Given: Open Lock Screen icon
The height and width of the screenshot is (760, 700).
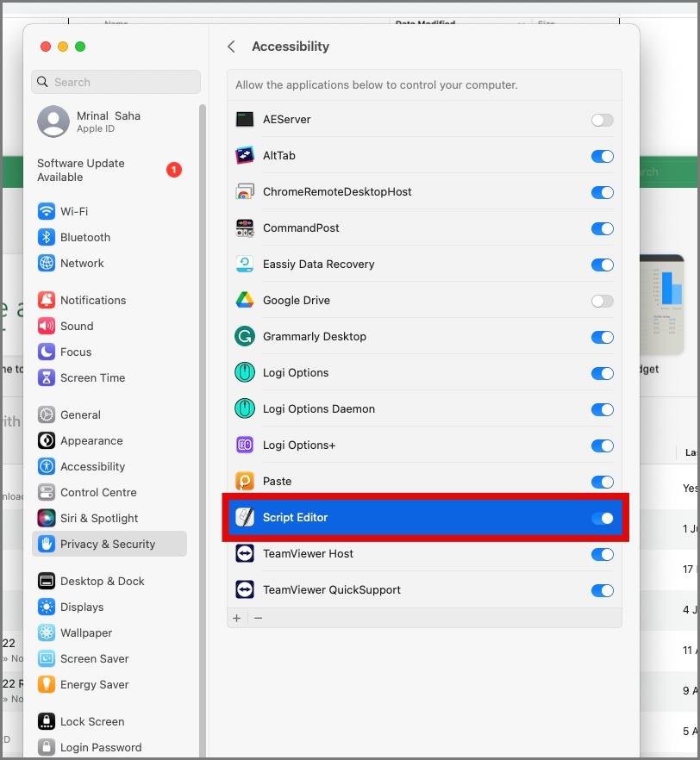Looking at the screenshot, I should coord(46,721).
